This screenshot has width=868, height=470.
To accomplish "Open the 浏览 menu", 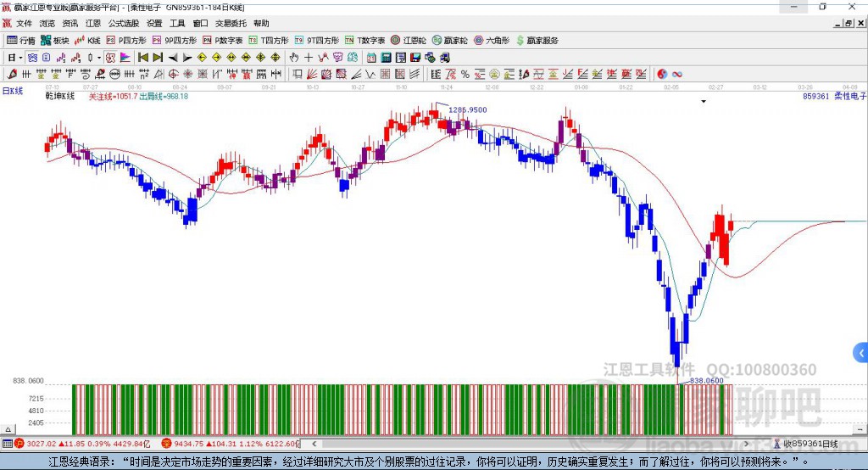I will click(x=47, y=23).
